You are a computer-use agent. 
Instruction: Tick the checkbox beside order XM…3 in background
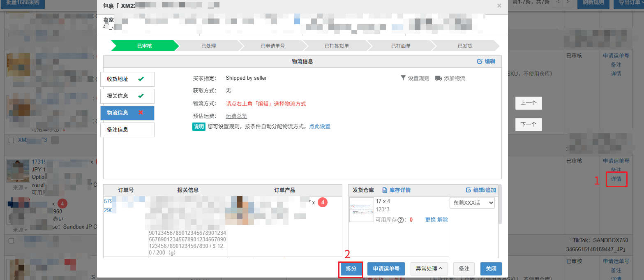pyautogui.click(x=12, y=140)
